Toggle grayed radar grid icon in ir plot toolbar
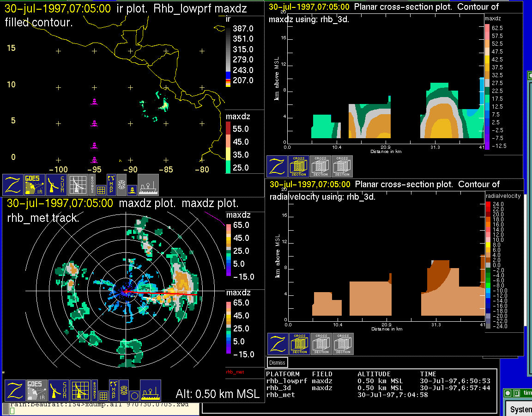Screen dimensions: 532x416 tap(78, 184)
